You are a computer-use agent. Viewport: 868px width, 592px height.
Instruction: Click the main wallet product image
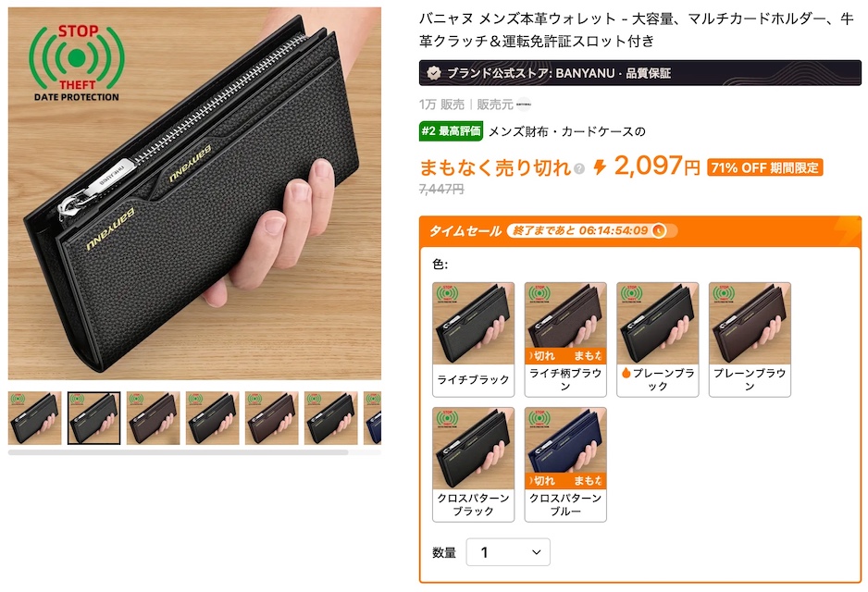click(194, 193)
